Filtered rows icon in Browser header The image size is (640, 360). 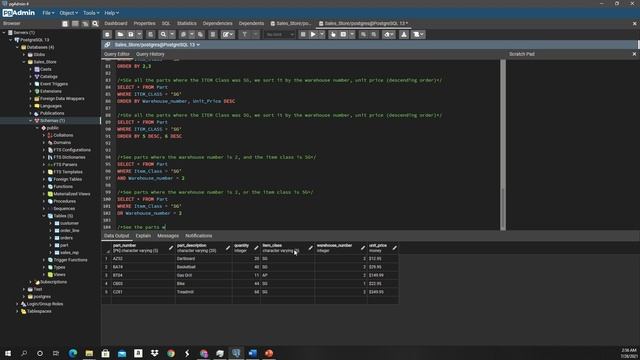tap(85, 24)
